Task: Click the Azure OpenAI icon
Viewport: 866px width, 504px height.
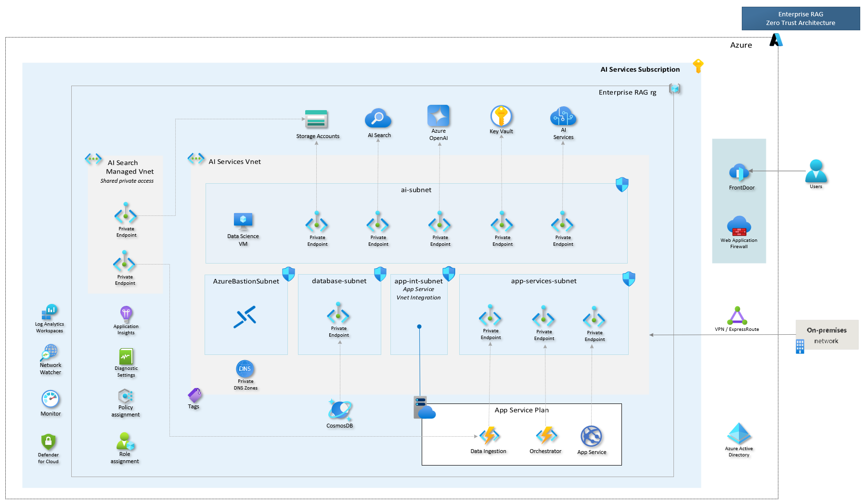Action: (x=439, y=115)
